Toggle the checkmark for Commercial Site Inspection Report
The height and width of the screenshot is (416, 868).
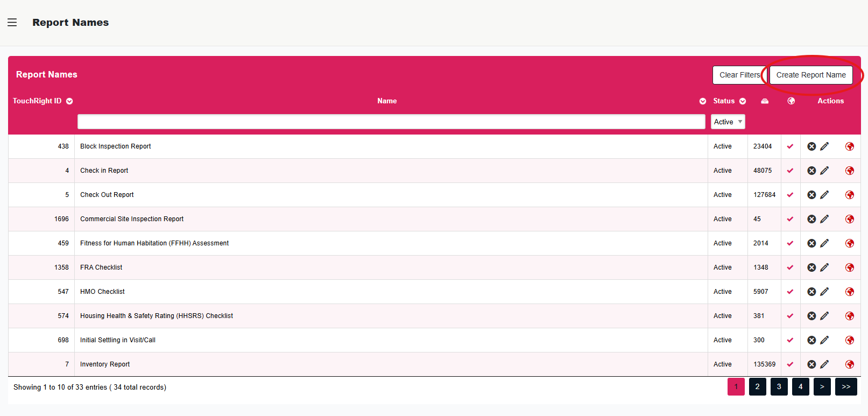point(790,219)
